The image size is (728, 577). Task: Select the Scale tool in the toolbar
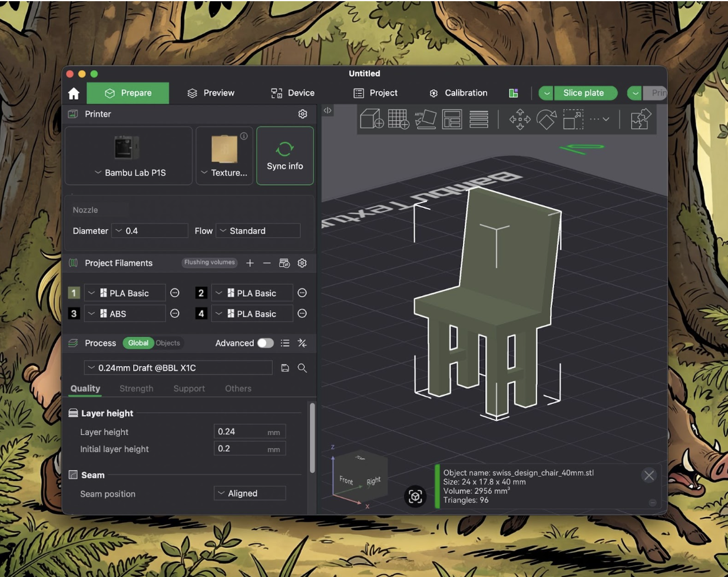click(x=572, y=120)
